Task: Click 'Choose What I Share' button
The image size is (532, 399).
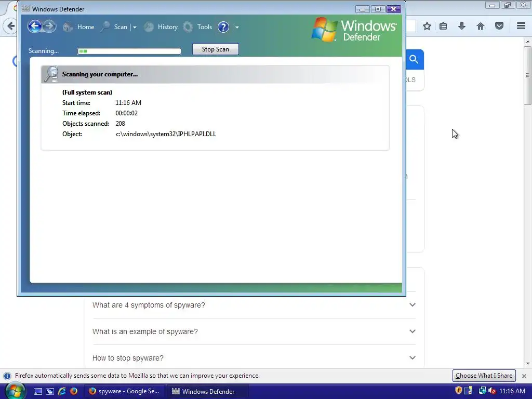Action: click(484, 376)
